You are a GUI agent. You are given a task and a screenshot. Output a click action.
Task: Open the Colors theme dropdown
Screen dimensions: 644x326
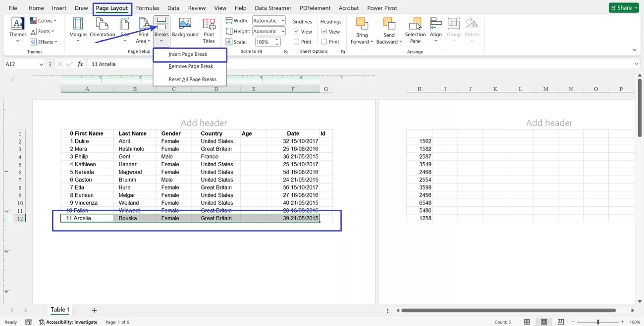click(44, 20)
